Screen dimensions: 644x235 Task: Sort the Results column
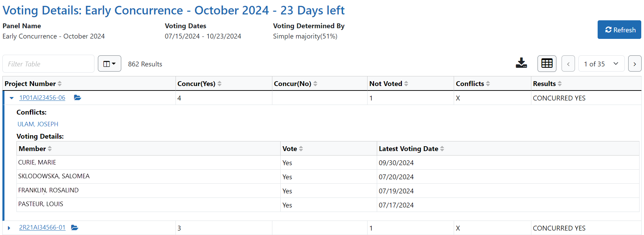pos(560,84)
